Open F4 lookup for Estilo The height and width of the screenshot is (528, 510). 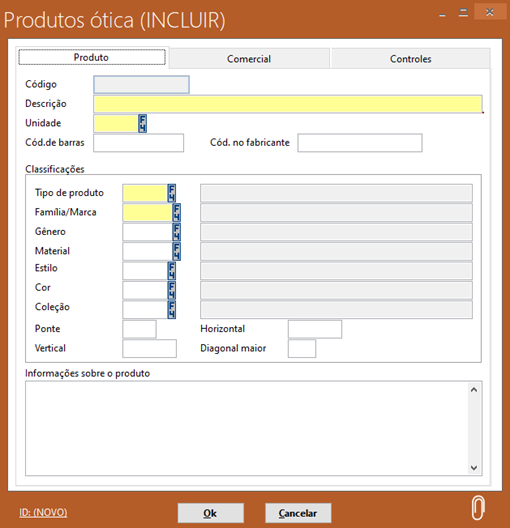[172, 271]
